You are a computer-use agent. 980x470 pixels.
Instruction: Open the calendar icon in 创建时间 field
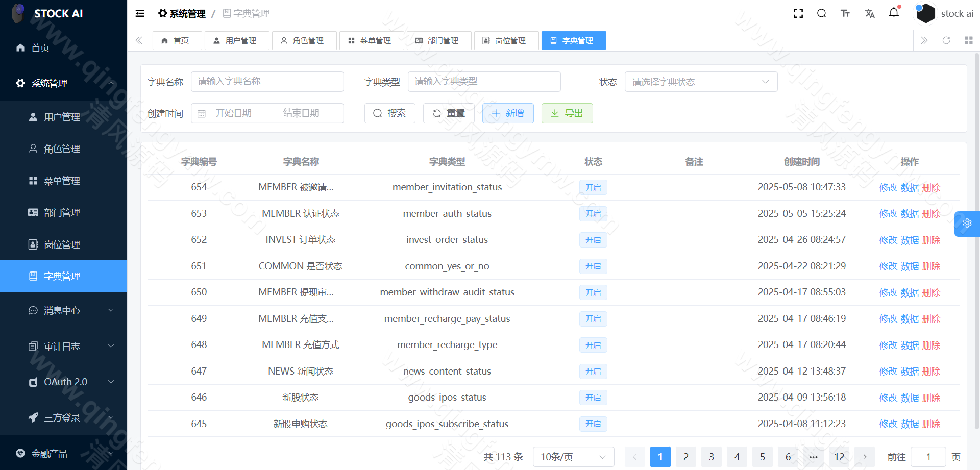[x=202, y=113]
